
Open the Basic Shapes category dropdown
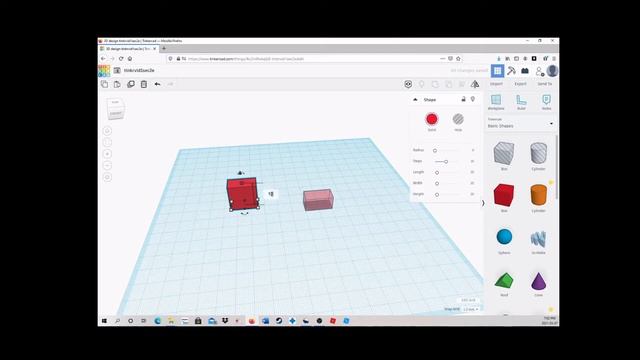click(x=520, y=123)
